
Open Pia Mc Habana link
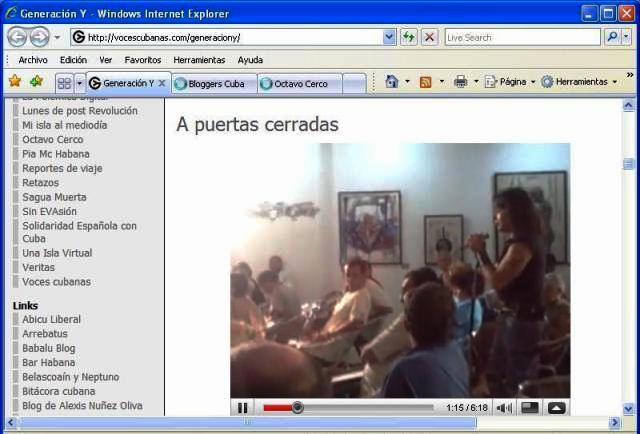[56, 154]
